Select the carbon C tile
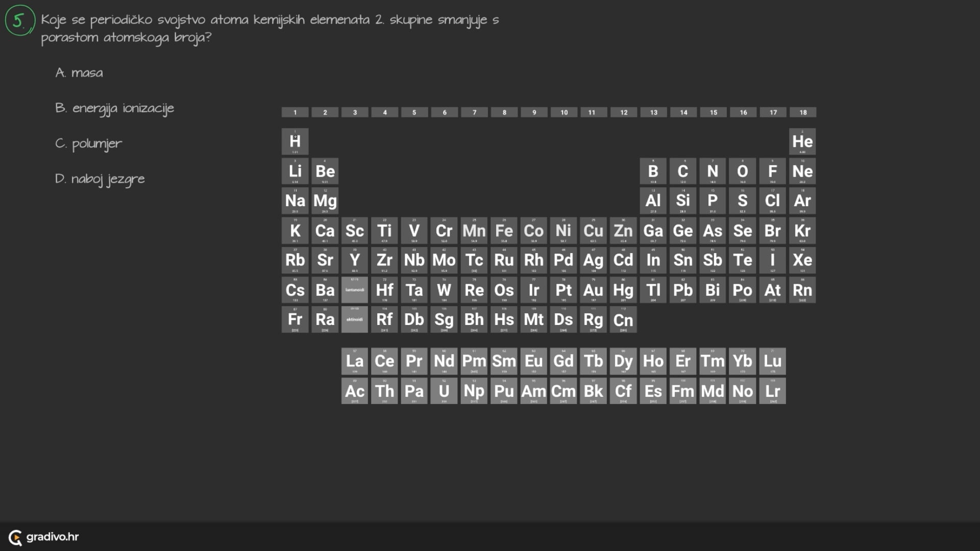This screenshot has height=551, width=980. tap(683, 171)
